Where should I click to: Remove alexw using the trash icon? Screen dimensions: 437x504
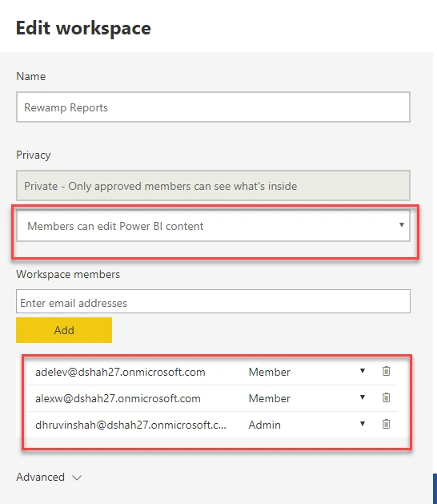tap(386, 397)
